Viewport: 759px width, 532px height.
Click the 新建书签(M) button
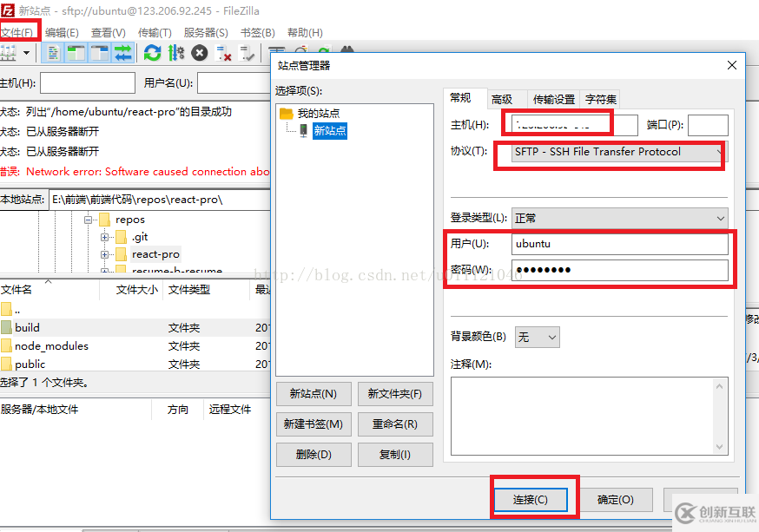[x=313, y=424]
